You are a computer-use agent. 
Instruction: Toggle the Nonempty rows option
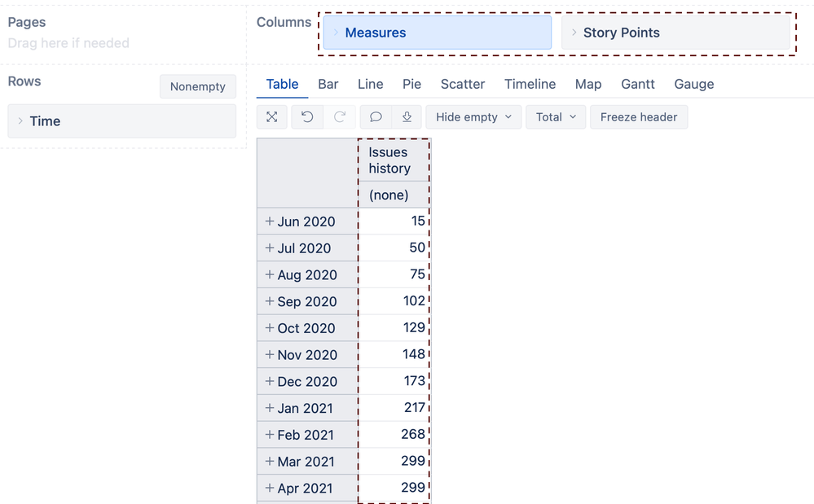[x=197, y=85]
